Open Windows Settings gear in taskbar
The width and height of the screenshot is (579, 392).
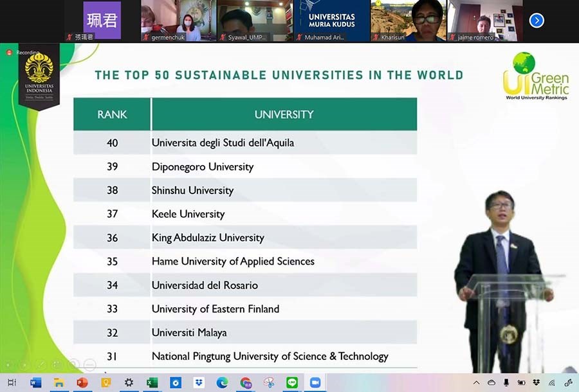[129, 382]
